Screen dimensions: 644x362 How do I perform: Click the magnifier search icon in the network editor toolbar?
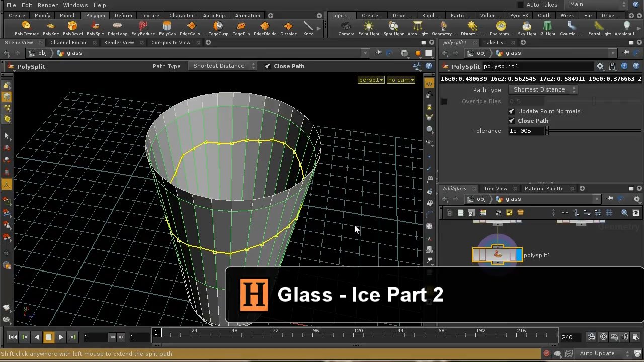pos(624,212)
